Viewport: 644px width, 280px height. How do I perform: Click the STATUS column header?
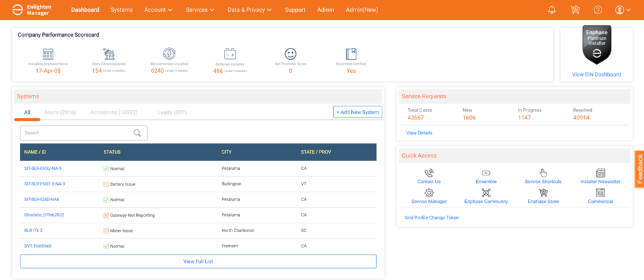click(112, 152)
